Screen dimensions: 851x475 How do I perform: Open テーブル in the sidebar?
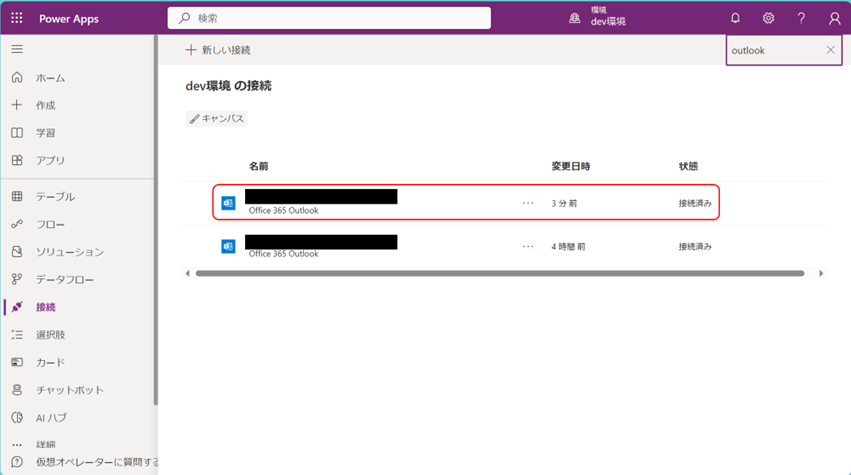[x=55, y=197]
